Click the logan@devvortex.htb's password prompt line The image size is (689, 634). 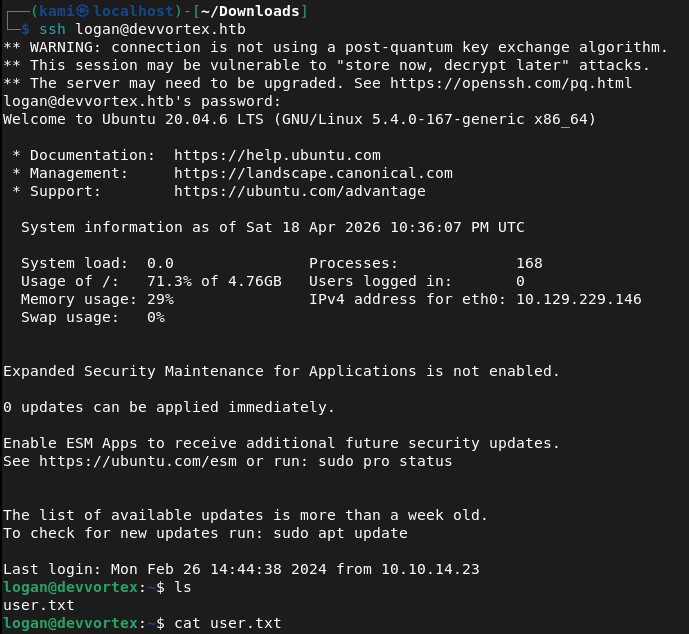(142, 101)
